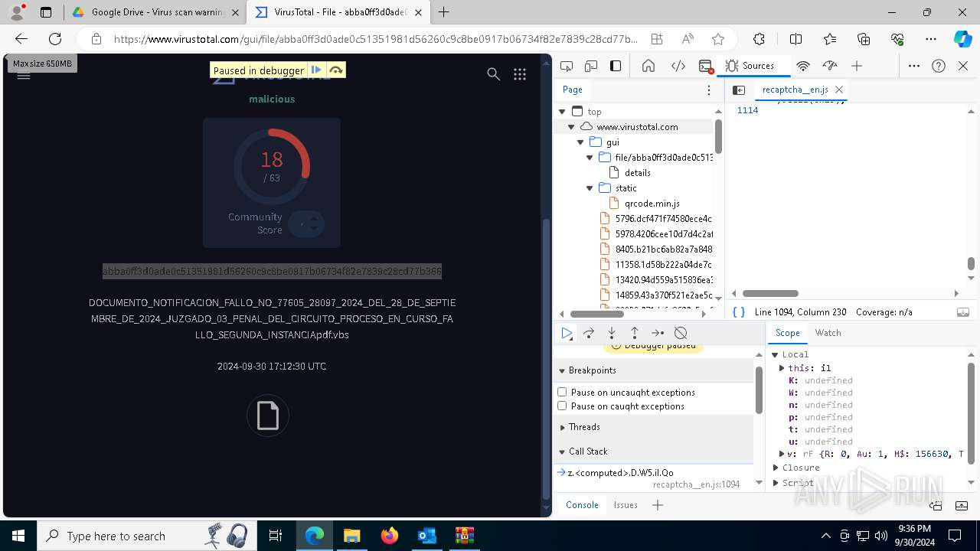Image resolution: width=980 pixels, height=551 pixels.
Task: Open the Console drawer tab
Action: click(x=582, y=505)
